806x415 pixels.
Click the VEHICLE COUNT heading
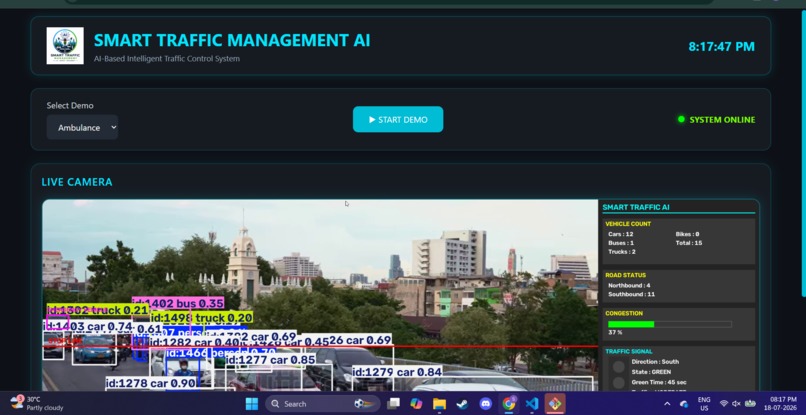pos(628,224)
